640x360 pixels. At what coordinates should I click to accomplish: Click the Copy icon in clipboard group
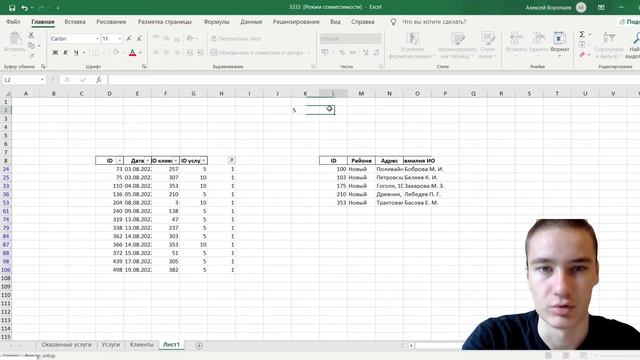click(x=31, y=46)
